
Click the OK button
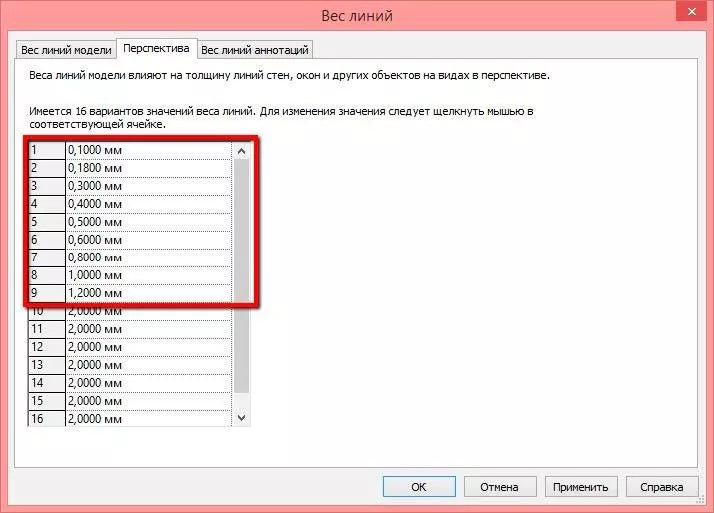pos(418,487)
